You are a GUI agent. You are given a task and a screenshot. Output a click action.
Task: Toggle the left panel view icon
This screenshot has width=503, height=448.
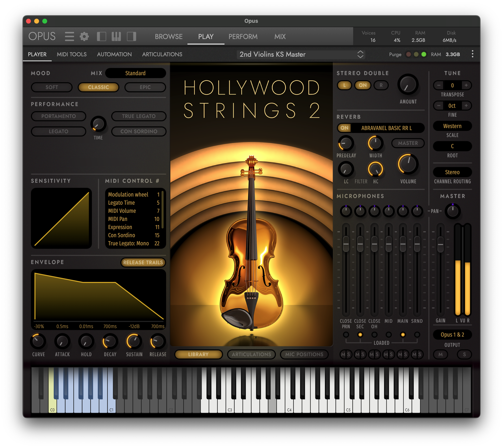click(101, 36)
